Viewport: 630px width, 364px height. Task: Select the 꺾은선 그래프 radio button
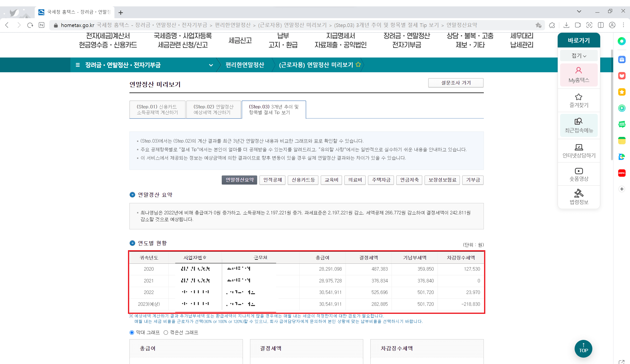pos(166,332)
